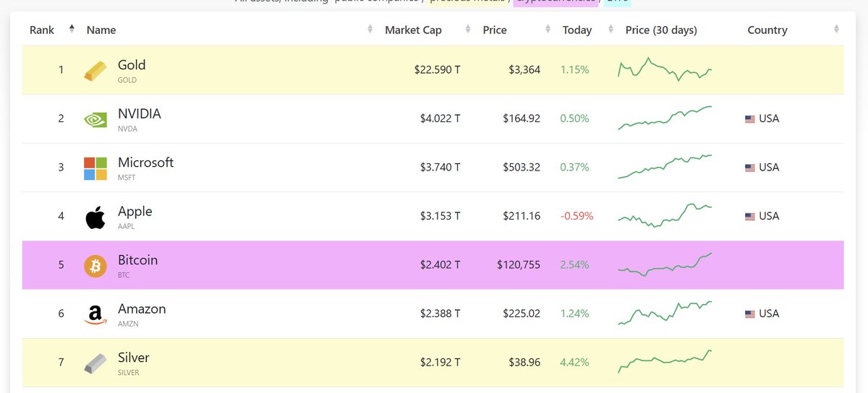Click Gold price $3,364
The width and height of the screenshot is (868, 393).
tap(524, 70)
